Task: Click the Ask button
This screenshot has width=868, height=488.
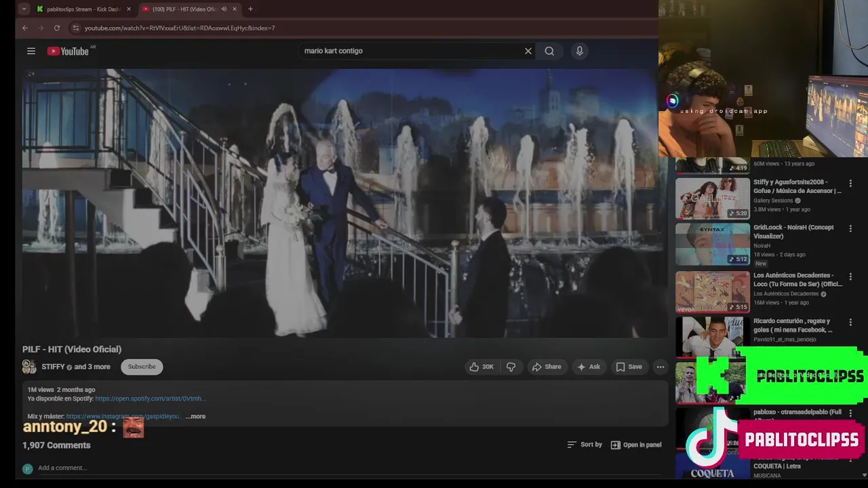Action: [588, 367]
